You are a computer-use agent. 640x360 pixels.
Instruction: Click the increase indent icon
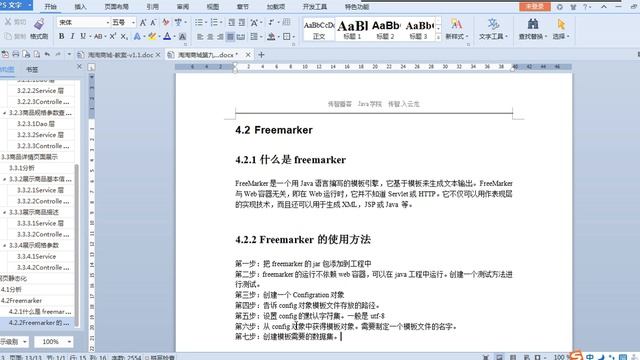242,22
